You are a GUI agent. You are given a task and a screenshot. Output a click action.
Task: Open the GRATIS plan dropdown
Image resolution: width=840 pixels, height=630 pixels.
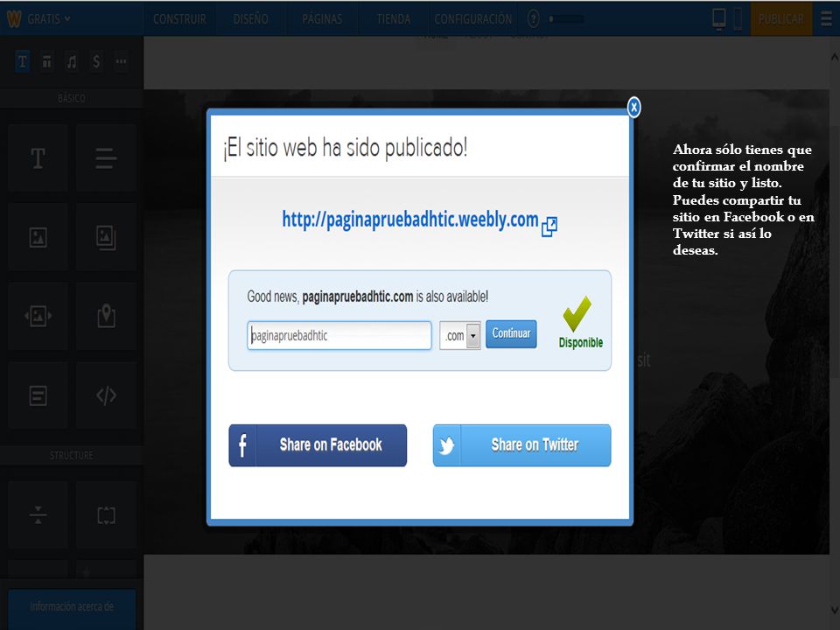tap(49, 19)
